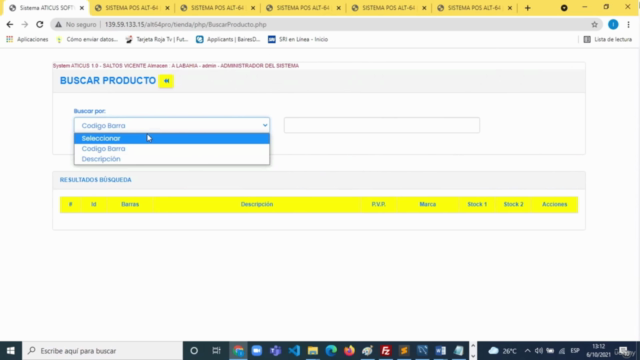Open 'Applicants | BairesD...' bookmark
The width and height of the screenshot is (640, 360).
[x=228, y=39]
